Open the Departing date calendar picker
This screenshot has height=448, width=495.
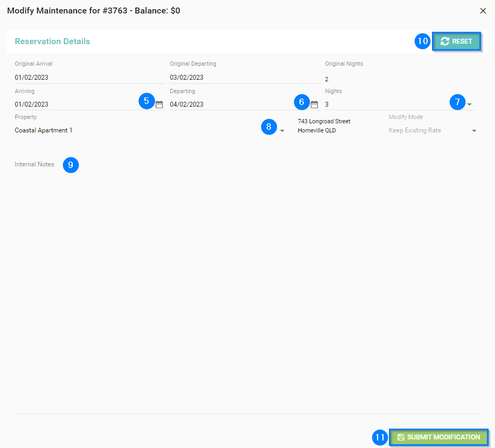coord(315,104)
